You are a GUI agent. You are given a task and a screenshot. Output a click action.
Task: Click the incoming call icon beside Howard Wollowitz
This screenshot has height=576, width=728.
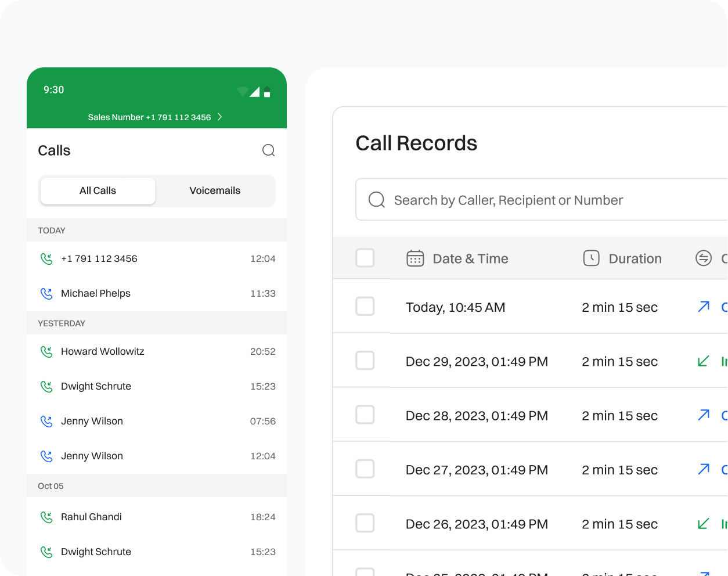[46, 351]
